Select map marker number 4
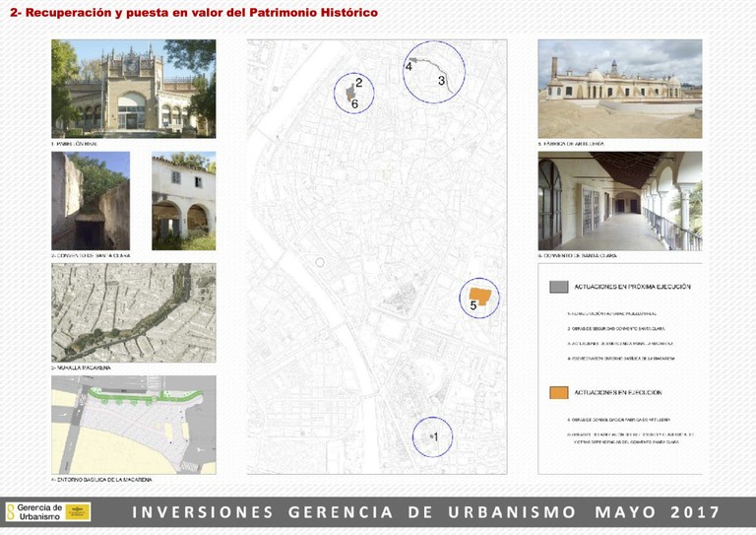The width and height of the screenshot is (756, 535). pos(409,67)
